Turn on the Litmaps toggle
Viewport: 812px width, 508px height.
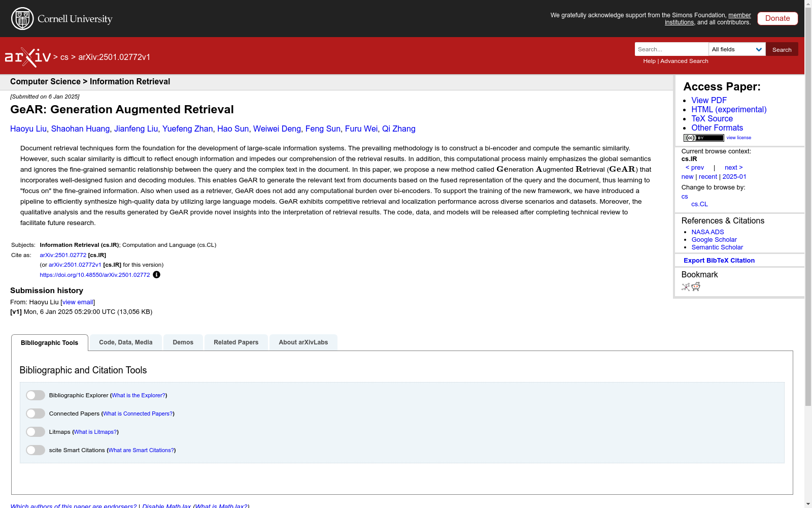pyautogui.click(x=36, y=432)
